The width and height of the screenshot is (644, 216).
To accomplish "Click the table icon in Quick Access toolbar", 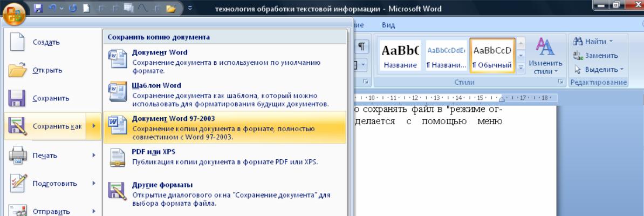I will point(128,8).
